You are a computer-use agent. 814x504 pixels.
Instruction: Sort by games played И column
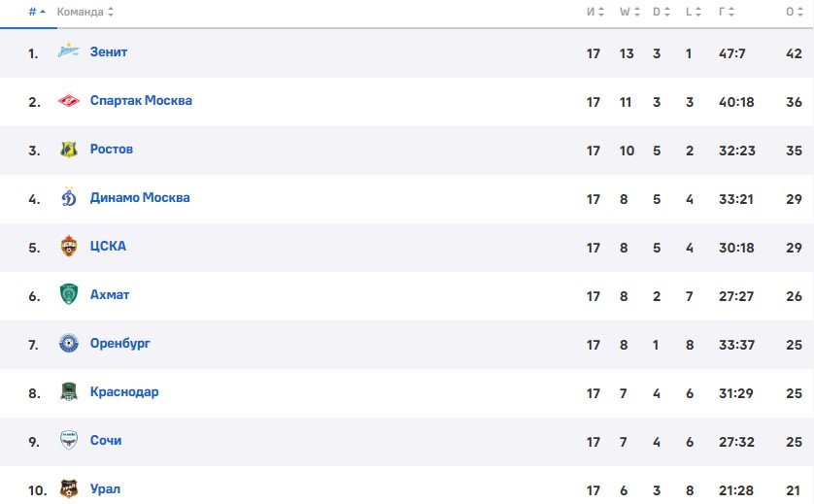(595, 12)
